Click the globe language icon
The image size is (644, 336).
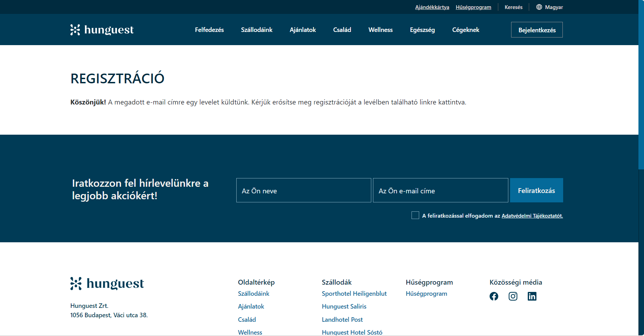pyautogui.click(x=539, y=7)
